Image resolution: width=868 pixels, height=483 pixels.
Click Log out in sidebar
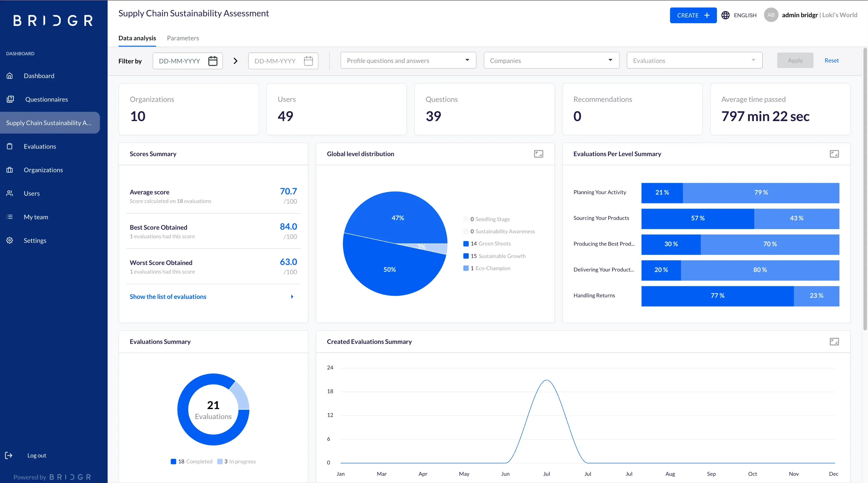[36, 455]
